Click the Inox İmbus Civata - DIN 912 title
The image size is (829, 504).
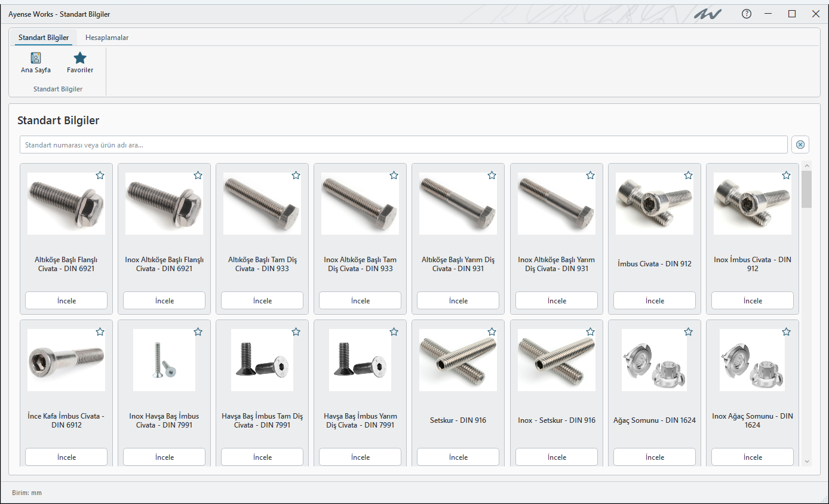point(753,264)
